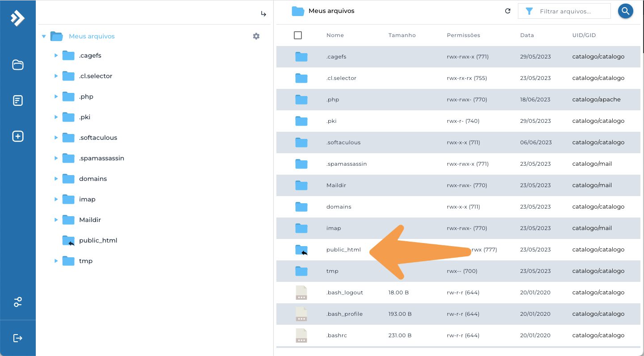Open the file manager sidebar icon
644x356 pixels.
17,65
